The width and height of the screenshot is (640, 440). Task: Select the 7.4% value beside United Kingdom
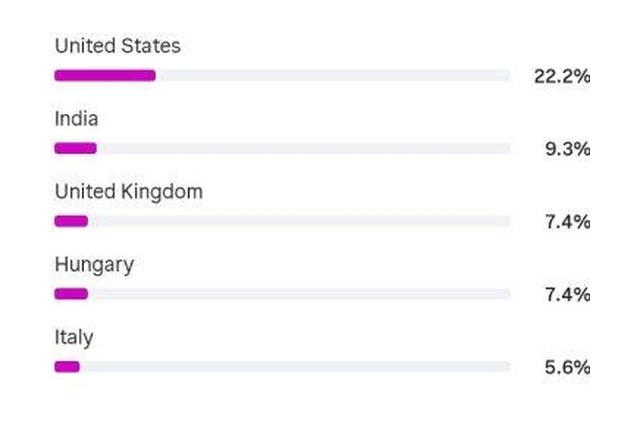[568, 222]
